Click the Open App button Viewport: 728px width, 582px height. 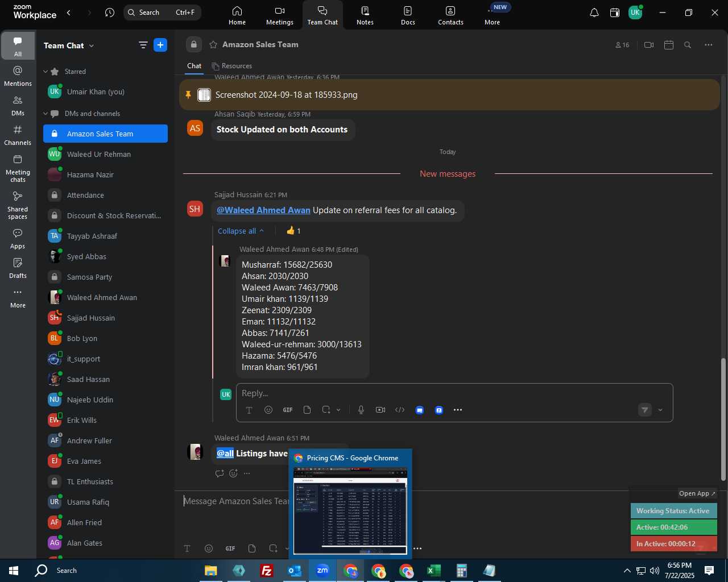697,493
